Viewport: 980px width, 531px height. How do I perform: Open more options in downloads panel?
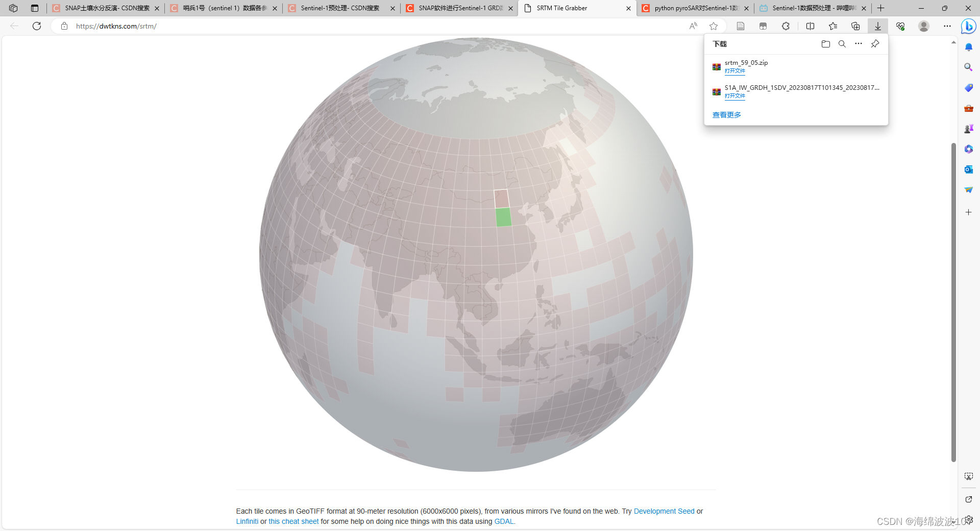(859, 44)
